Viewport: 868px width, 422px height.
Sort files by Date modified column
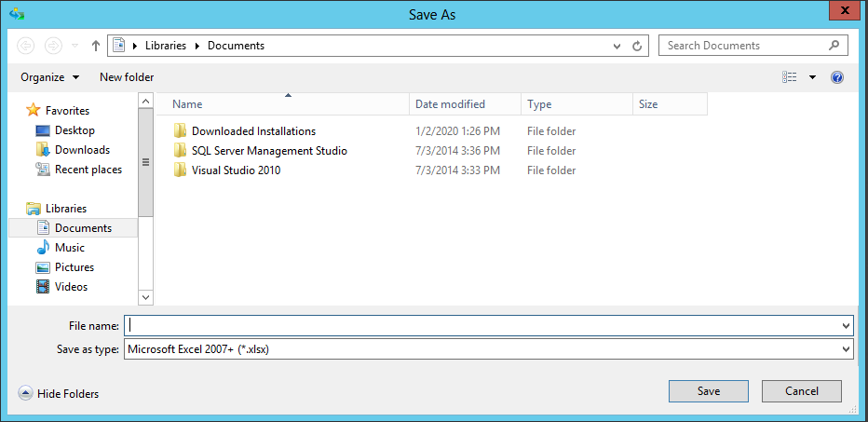click(x=450, y=104)
